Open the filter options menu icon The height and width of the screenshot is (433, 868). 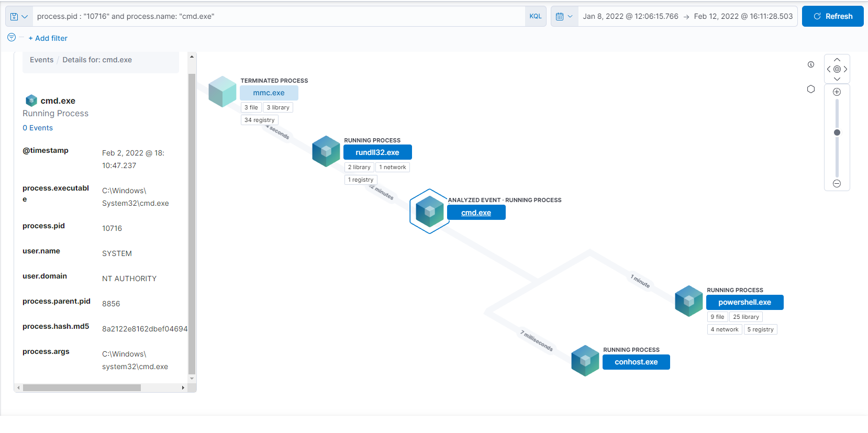click(12, 38)
